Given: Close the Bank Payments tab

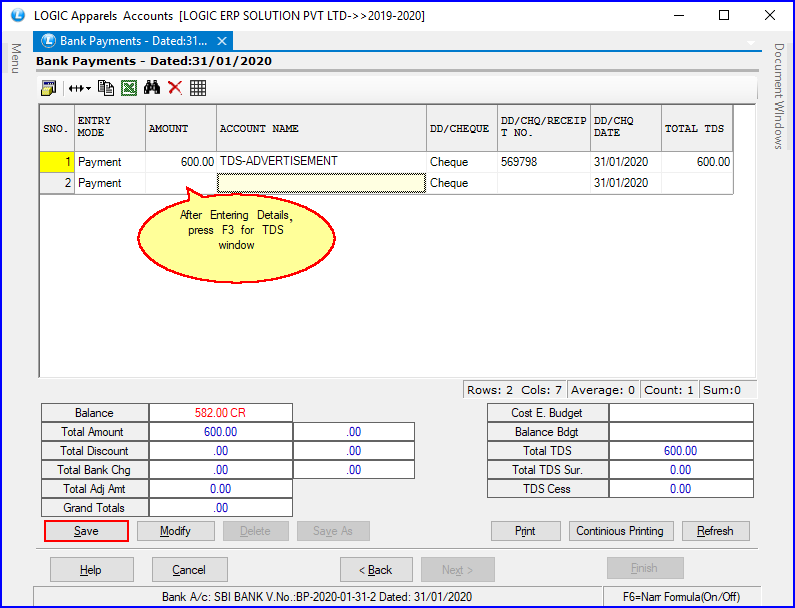Looking at the screenshot, I should (222, 41).
